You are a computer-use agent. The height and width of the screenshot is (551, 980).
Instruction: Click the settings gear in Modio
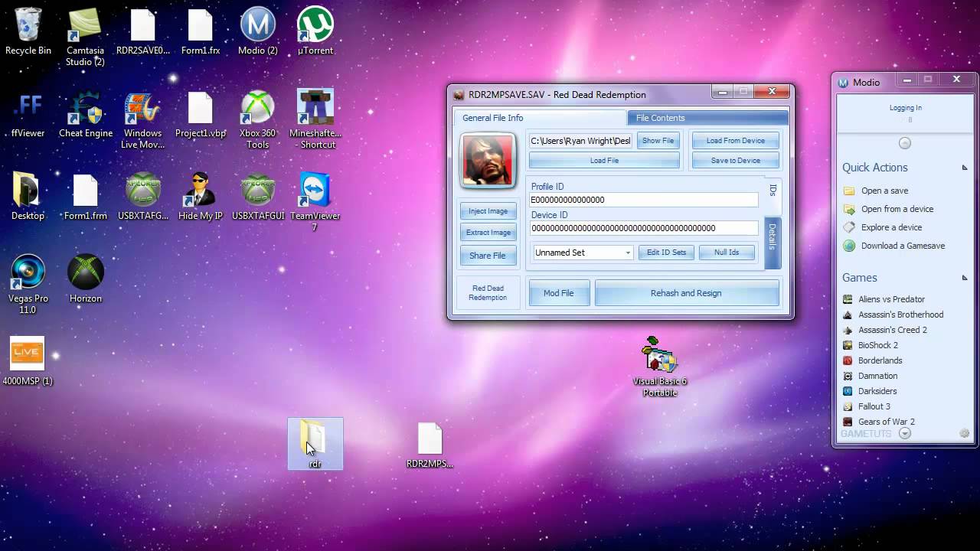(x=965, y=434)
